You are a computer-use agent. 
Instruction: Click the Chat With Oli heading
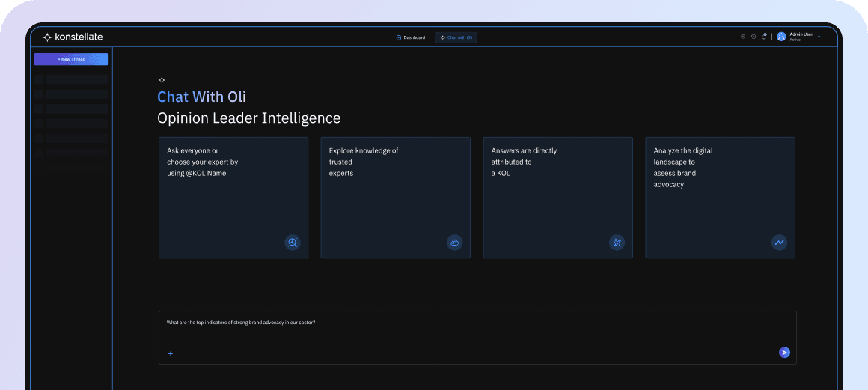click(201, 97)
